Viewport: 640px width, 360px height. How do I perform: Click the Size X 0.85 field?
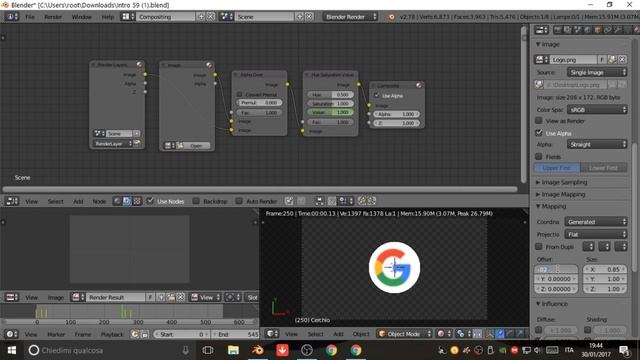604,269
